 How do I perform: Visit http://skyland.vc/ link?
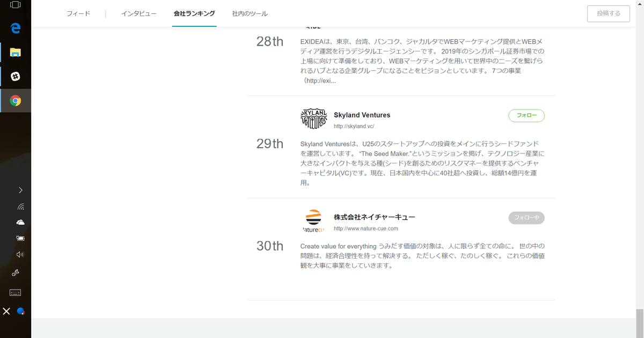[x=354, y=127]
